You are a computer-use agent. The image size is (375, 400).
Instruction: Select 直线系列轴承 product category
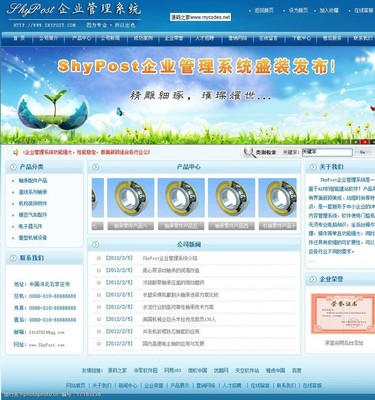(33, 192)
